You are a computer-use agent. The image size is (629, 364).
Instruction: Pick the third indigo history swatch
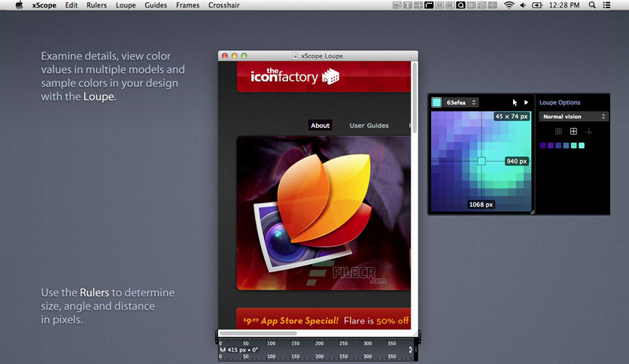(558, 145)
